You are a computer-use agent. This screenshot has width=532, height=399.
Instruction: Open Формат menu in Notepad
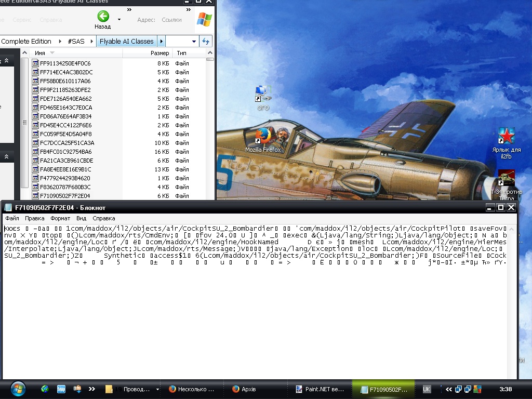[x=60, y=218]
